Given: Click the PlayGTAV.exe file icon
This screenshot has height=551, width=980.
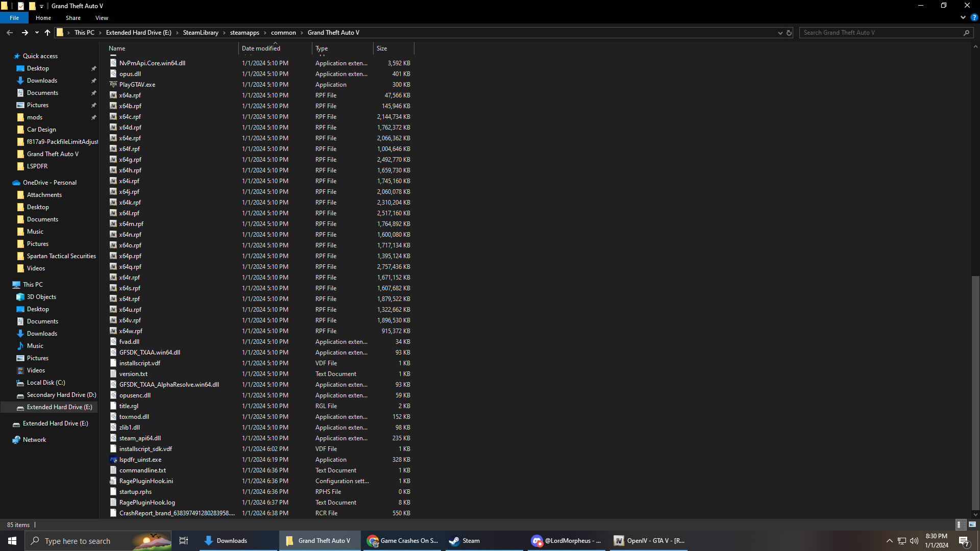Looking at the screenshot, I should 113,85.
